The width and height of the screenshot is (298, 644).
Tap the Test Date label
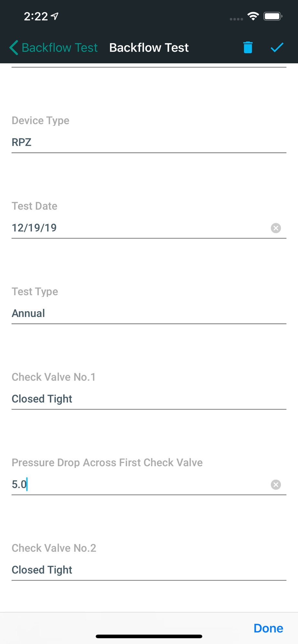click(35, 206)
